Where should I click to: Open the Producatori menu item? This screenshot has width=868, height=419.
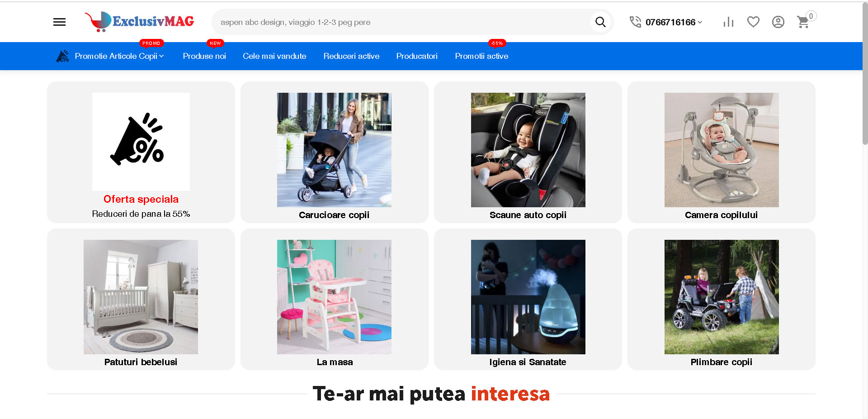pyautogui.click(x=417, y=56)
